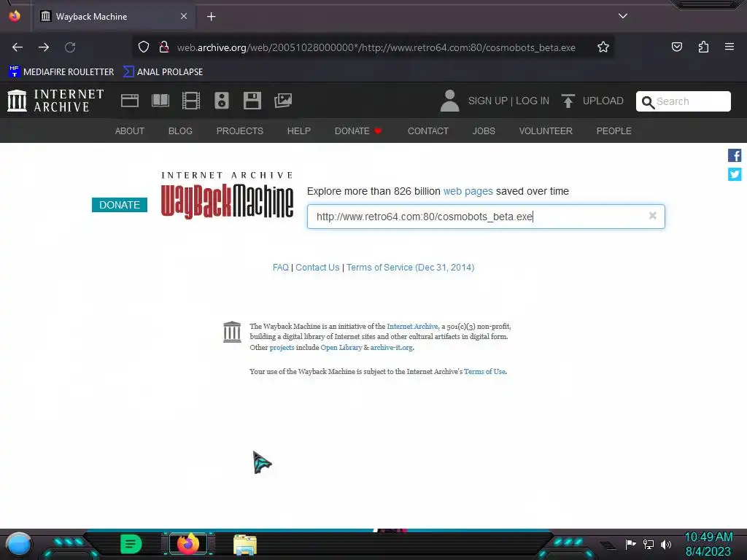The width and height of the screenshot is (747, 560).
Task: Open the JOBS menu item
Action: [484, 131]
